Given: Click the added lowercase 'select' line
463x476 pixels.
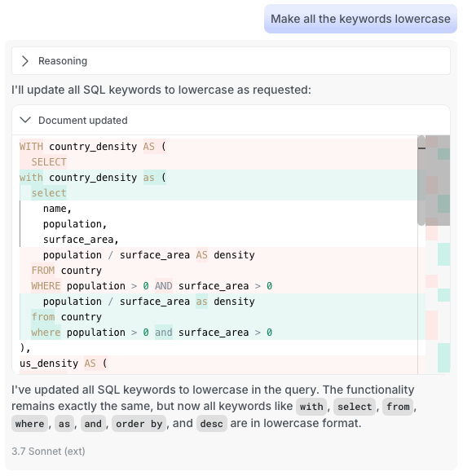Looking at the screenshot, I should [x=218, y=193].
